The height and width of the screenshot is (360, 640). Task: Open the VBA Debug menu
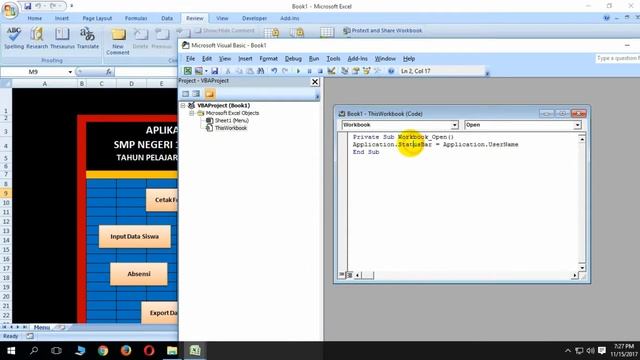pos(293,59)
